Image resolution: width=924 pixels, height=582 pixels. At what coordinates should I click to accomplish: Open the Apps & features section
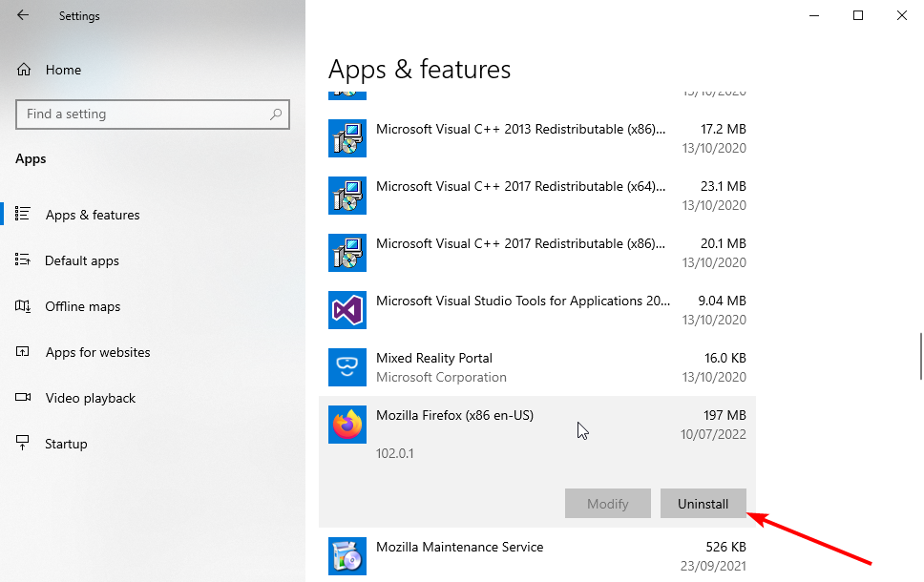[x=93, y=215]
